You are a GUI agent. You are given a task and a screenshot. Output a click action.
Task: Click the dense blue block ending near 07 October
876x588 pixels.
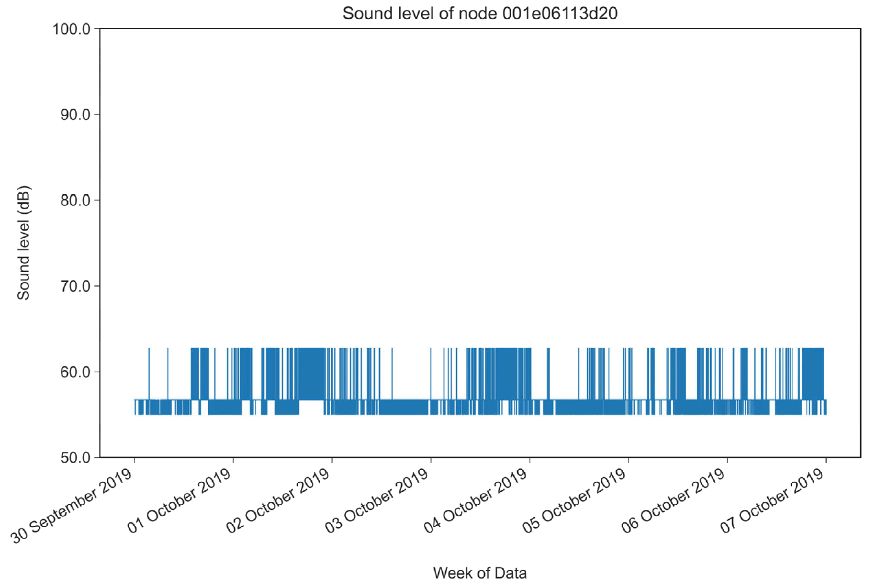[813, 374]
